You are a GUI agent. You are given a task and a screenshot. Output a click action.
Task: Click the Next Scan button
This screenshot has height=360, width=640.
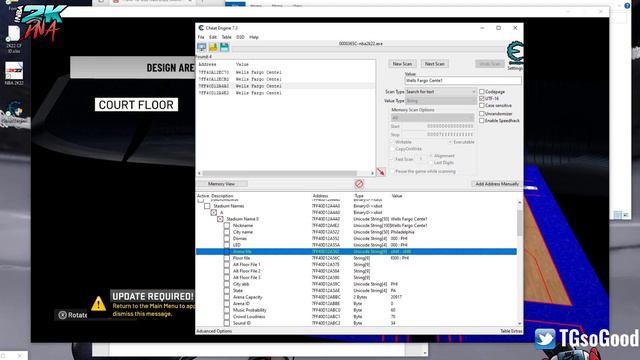[434, 64]
